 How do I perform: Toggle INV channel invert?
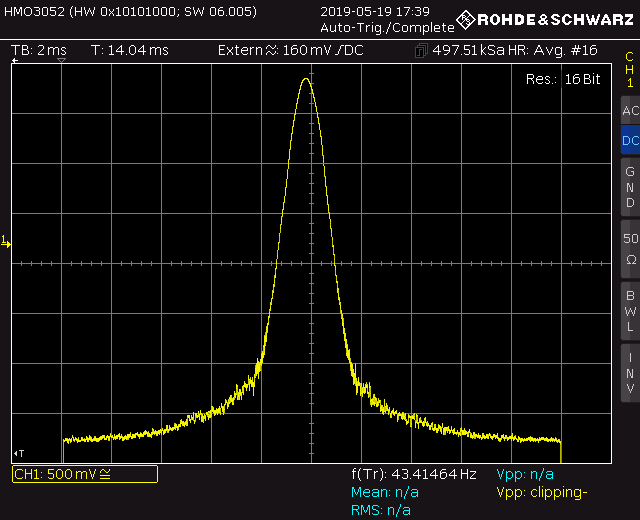(x=629, y=372)
